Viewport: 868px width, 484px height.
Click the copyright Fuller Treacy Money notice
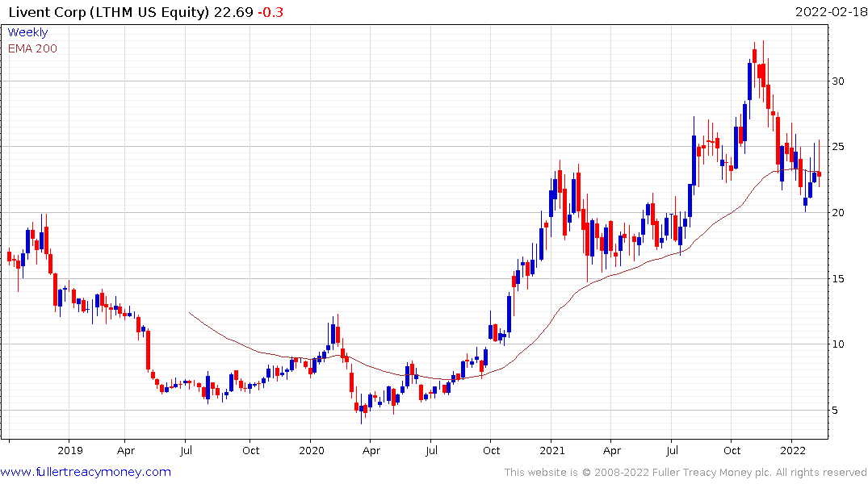pos(686,473)
